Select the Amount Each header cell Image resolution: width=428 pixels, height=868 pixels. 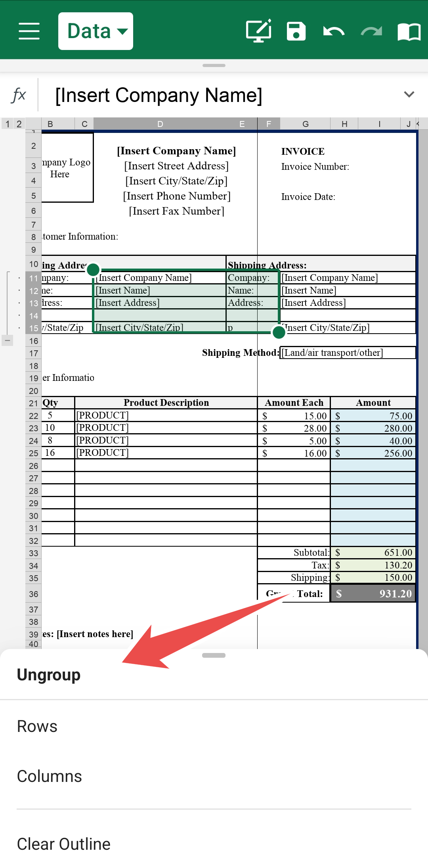(294, 403)
